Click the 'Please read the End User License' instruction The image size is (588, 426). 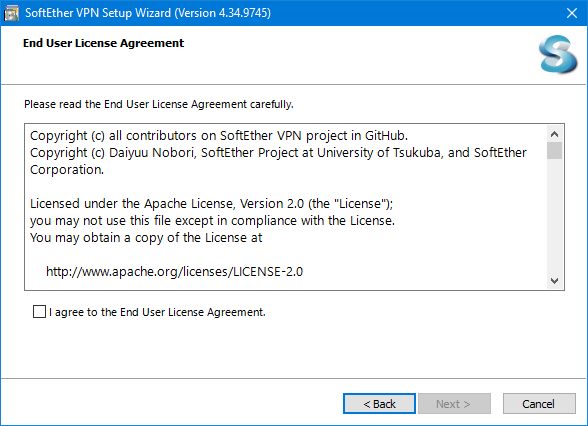point(159,104)
